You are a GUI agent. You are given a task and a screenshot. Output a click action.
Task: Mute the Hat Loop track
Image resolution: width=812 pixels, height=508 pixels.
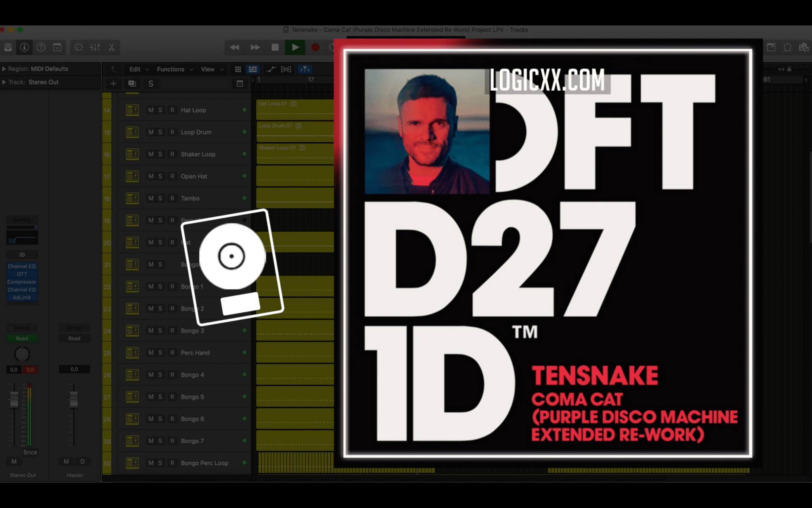click(x=151, y=110)
